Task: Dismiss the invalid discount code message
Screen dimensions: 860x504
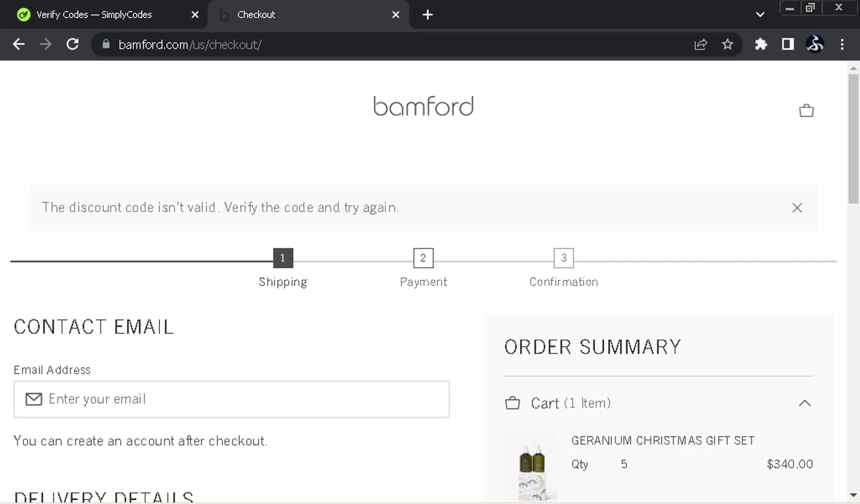Action: [x=797, y=208]
